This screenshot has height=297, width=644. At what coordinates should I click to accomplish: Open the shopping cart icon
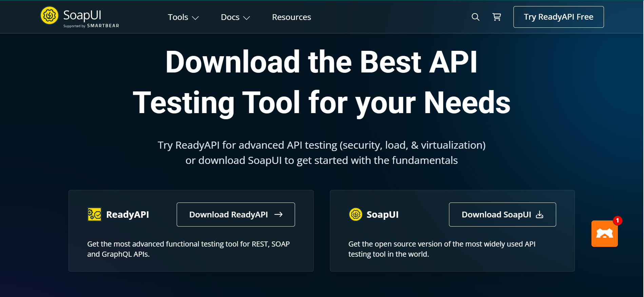tap(496, 17)
